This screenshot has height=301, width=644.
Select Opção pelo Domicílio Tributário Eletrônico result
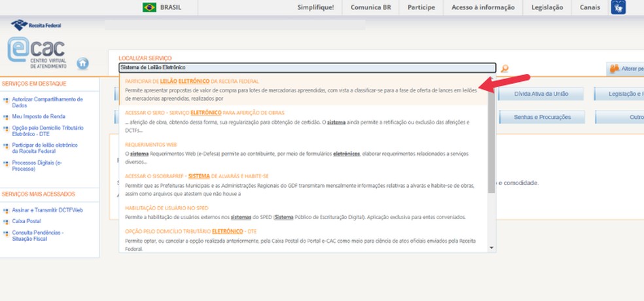click(x=304, y=240)
